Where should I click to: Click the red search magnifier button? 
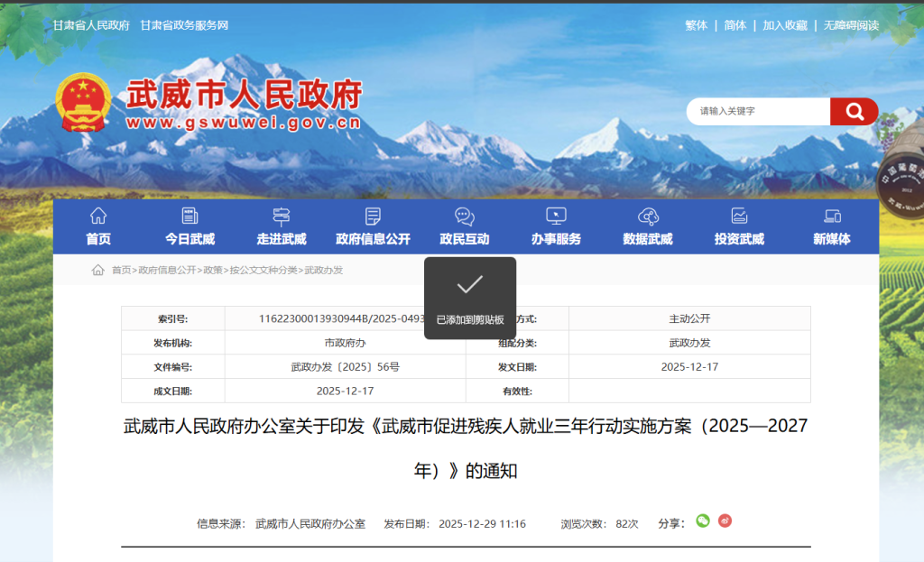click(x=854, y=111)
